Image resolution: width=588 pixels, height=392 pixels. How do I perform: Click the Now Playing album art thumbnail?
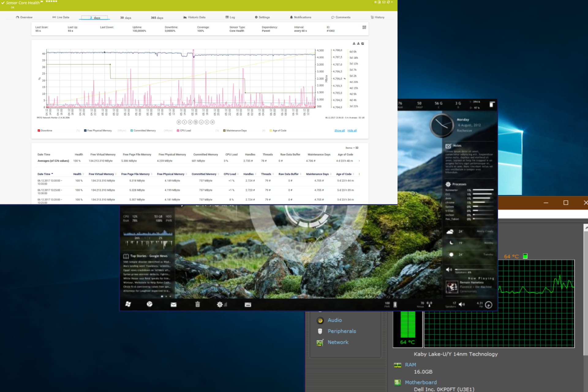pos(452,287)
